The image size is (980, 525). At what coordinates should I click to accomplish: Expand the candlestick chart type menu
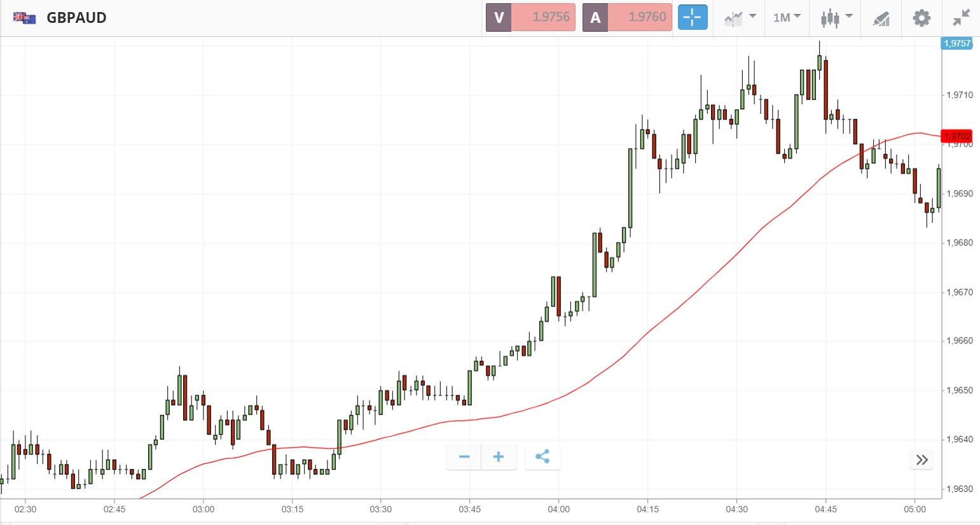pos(836,18)
